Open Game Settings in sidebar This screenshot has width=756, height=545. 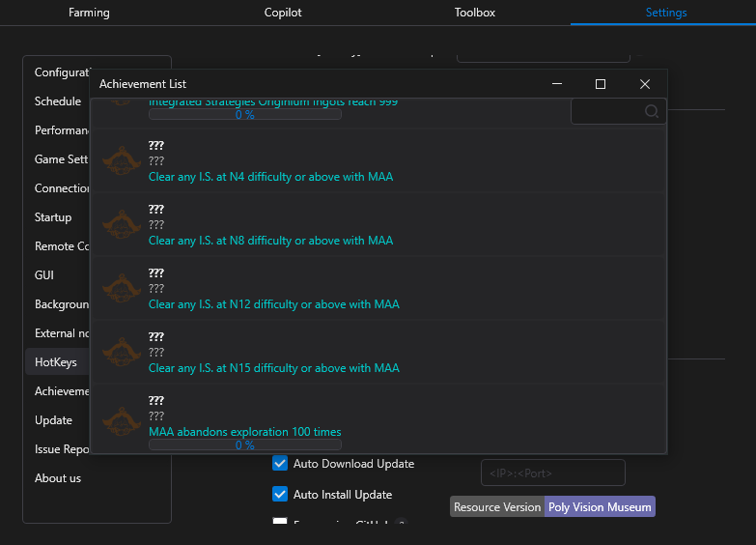coord(61,159)
